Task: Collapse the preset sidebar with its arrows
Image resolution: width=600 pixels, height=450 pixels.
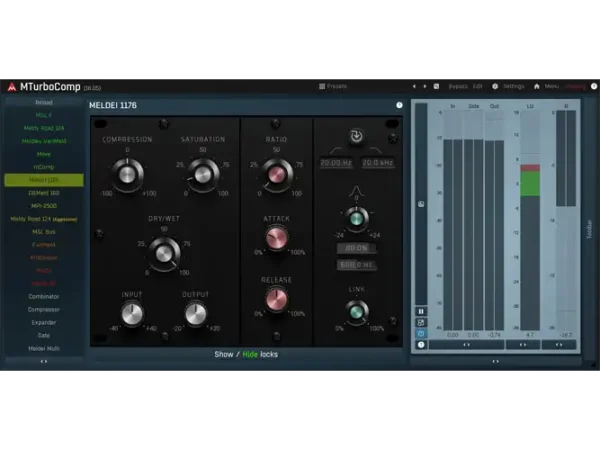Action: pos(44,361)
